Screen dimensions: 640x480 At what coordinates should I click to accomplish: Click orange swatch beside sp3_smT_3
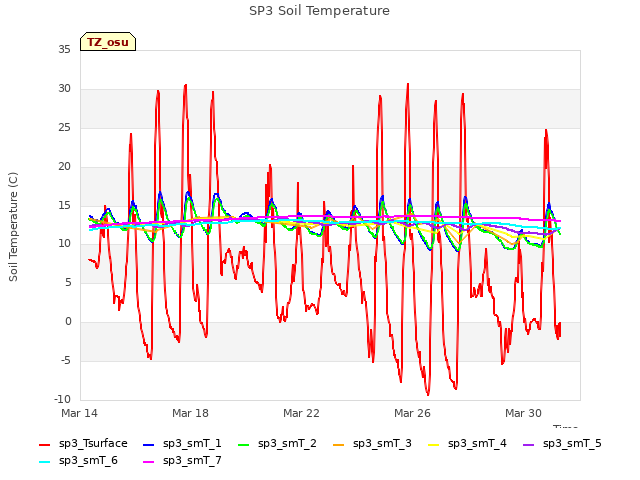click(x=338, y=444)
